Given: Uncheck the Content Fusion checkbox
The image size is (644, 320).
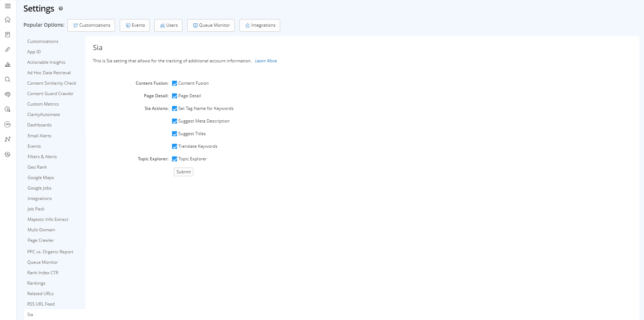Looking at the screenshot, I should [x=175, y=83].
